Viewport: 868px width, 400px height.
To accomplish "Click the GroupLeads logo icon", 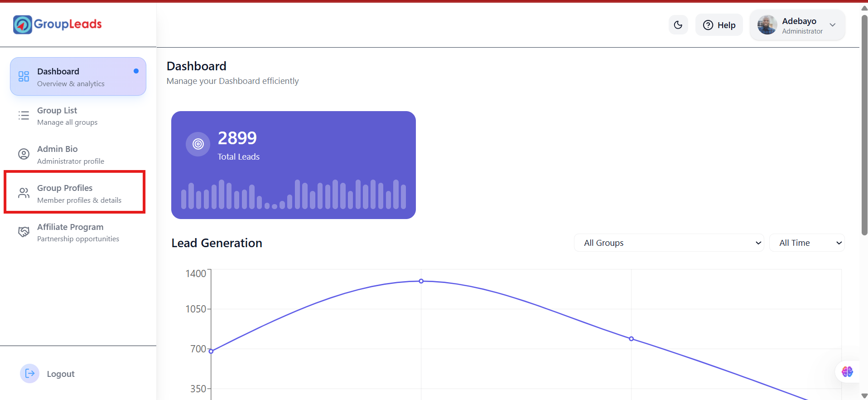I will (x=23, y=24).
